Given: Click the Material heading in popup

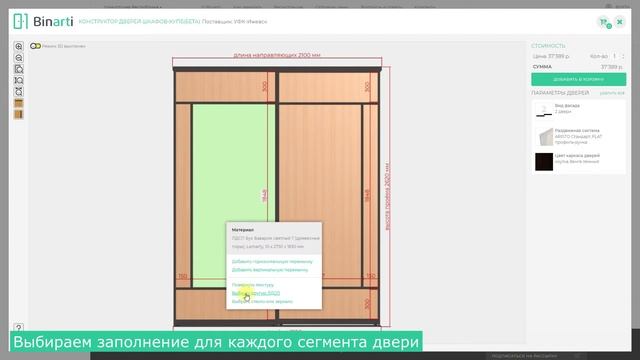Looking at the screenshot, I should click(242, 230).
